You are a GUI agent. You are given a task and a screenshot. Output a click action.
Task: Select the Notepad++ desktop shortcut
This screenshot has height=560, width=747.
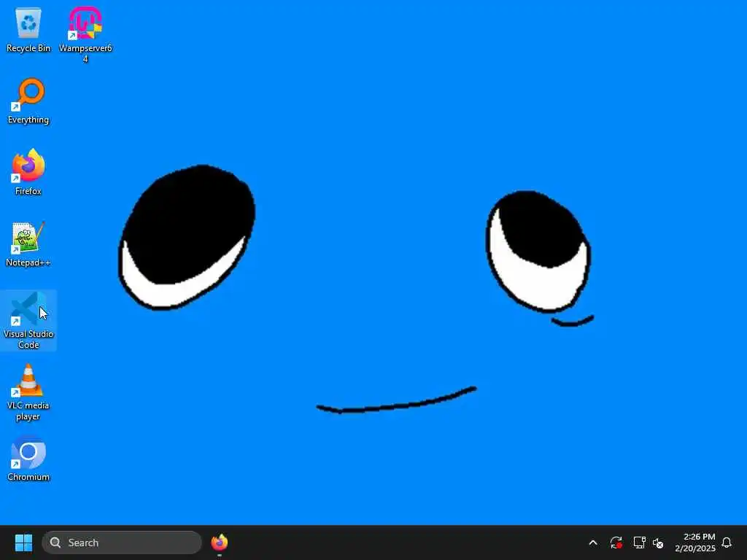coord(28,244)
